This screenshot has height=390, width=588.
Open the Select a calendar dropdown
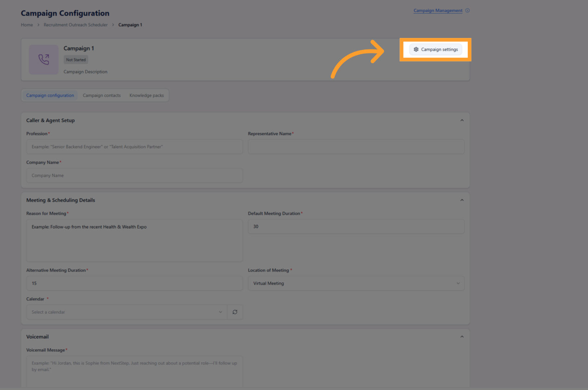pyautogui.click(x=127, y=312)
